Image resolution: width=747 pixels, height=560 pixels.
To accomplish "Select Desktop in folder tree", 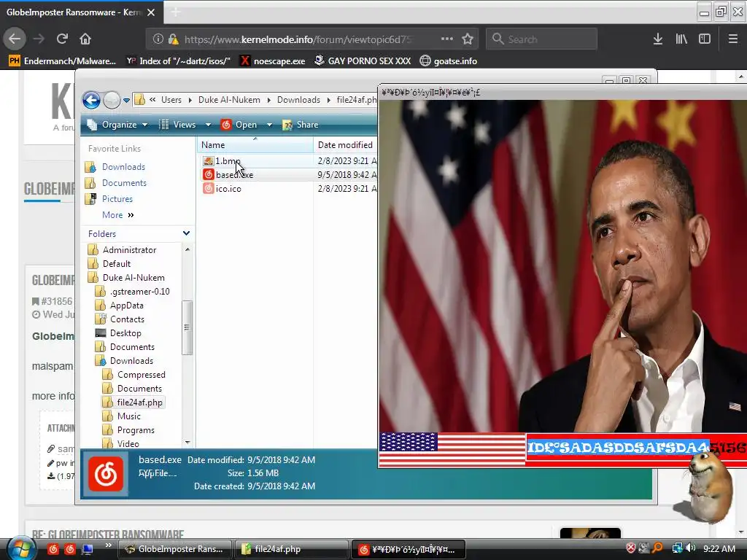I will click(118, 332).
